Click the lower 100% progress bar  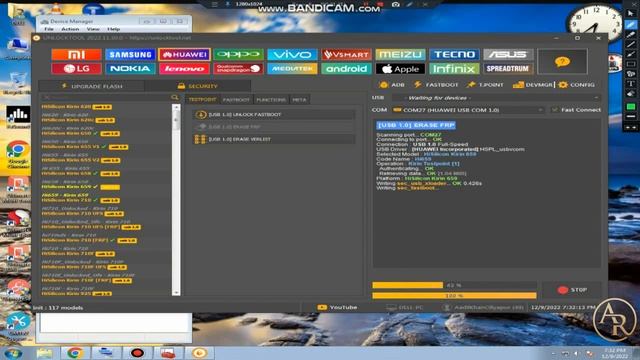(x=454, y=296)
